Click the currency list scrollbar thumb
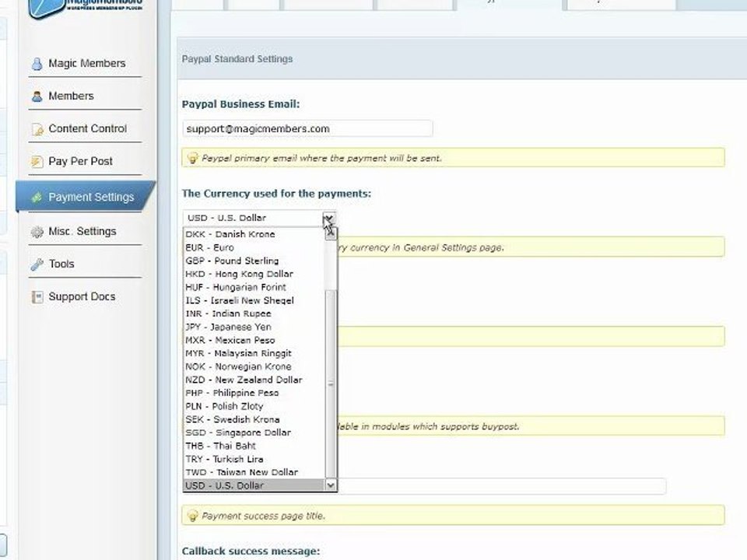 point(331,383)
